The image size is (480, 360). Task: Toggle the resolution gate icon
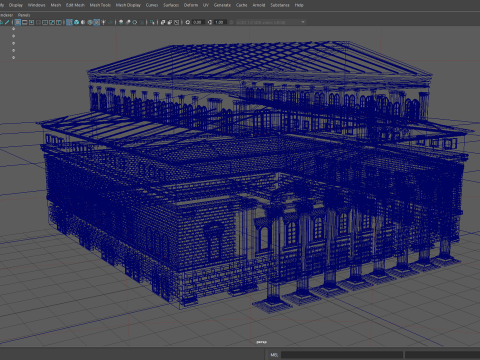[31, 22]
